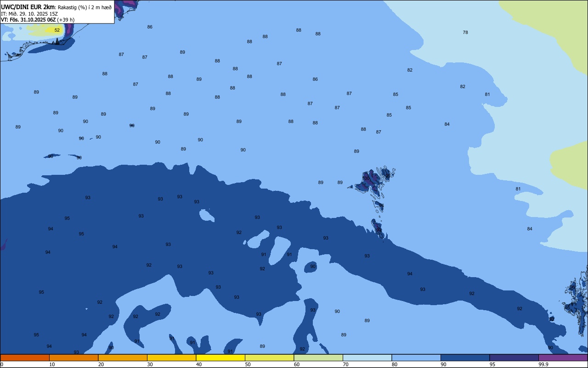Select the 30–40 legend color segment
Screen dimensions: 588x368
coord(171,357)
